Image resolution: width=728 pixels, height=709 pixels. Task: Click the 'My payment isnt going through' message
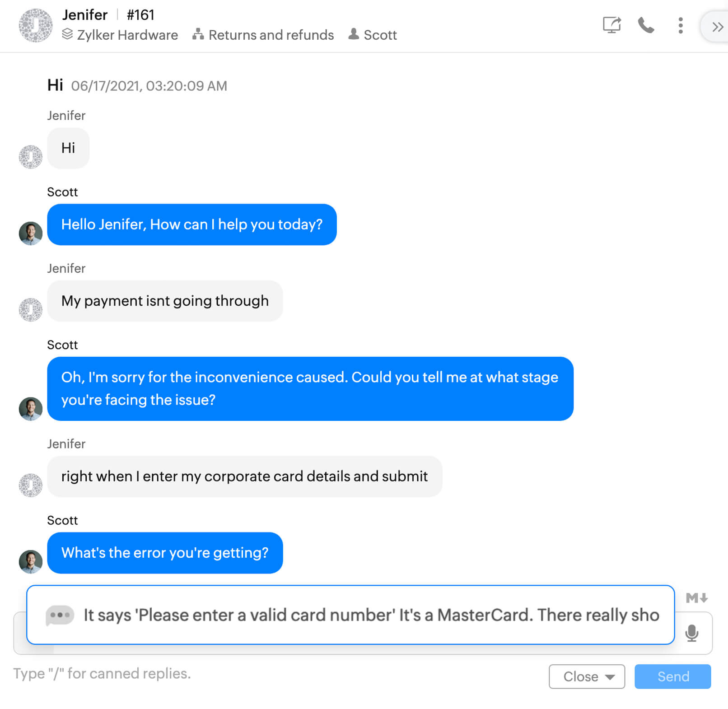point(165,301)
